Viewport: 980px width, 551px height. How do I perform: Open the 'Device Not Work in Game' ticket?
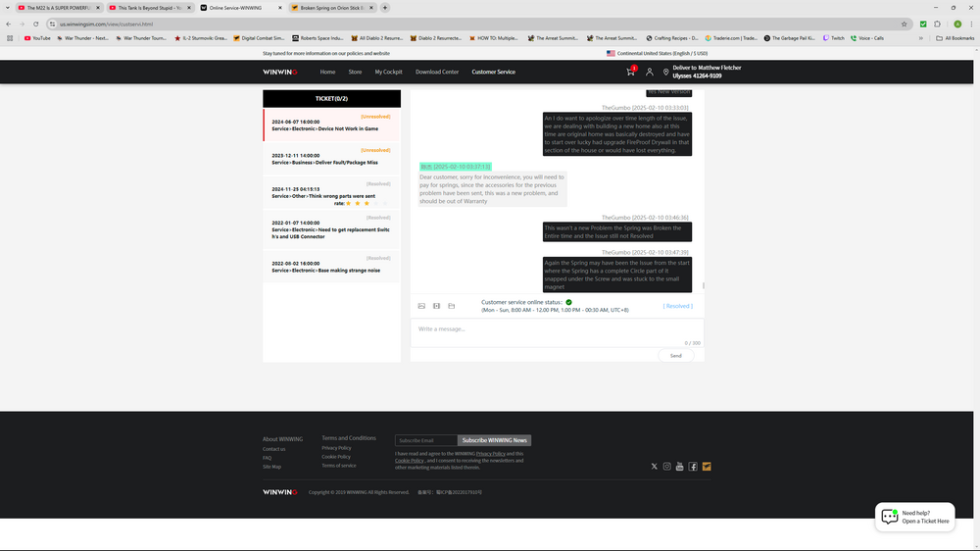click(331, 125)
